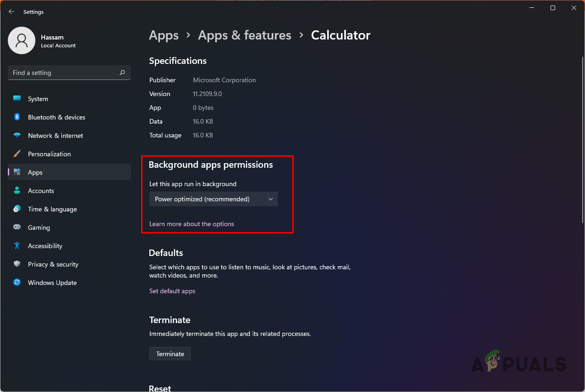Click the Personalization paintbrush icon
585x392 pixels.
(x=17, y=154)
